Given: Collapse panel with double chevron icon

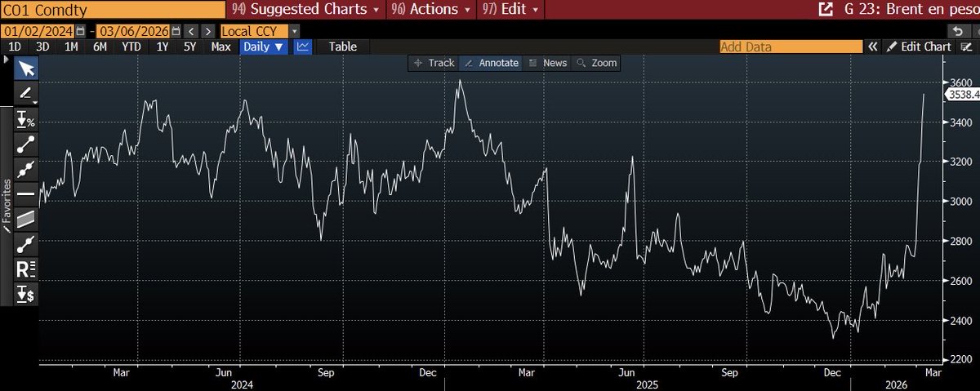Looking at the screenshot, I should pyautogui.click(x=873, y=47).
